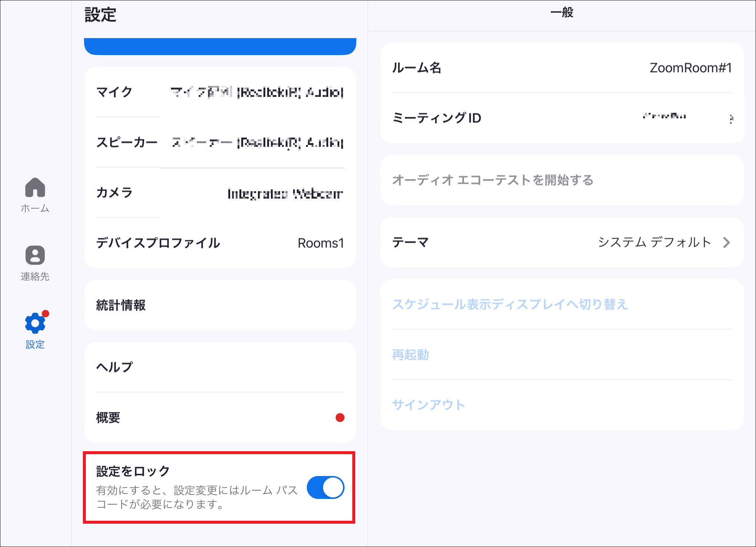Open the マイク device selection

pyautogui.click(x=219, y=93)
